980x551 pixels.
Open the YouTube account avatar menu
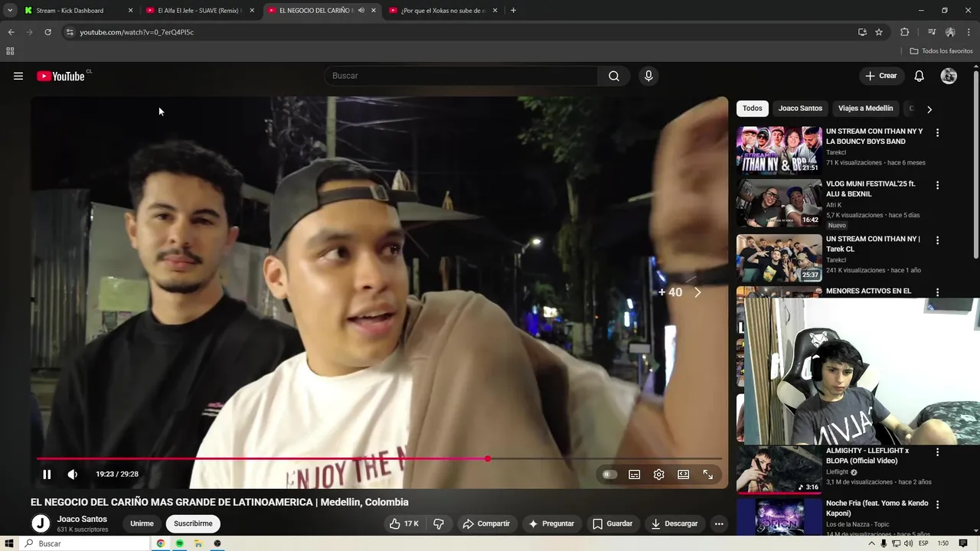coord(949,76)
